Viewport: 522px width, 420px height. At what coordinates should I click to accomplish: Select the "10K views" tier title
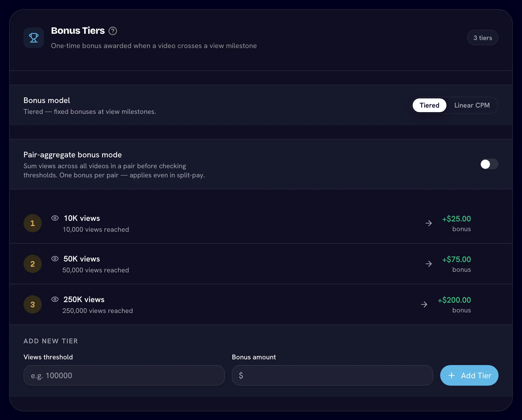click(82, 218)
